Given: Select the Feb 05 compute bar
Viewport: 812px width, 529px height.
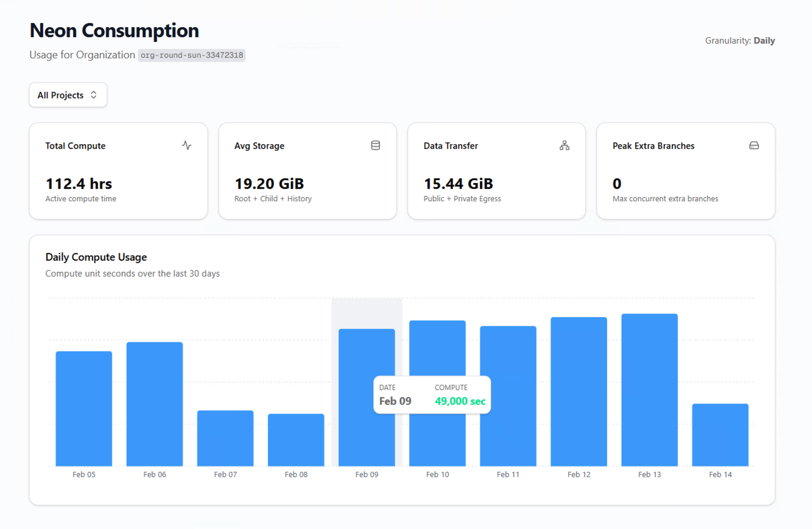Looking at the screenshot, I should click(84, 408).
